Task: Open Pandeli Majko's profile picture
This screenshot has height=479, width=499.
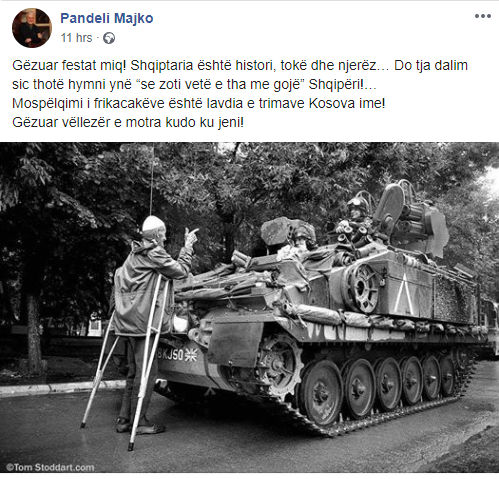Action: pos(32,28)
